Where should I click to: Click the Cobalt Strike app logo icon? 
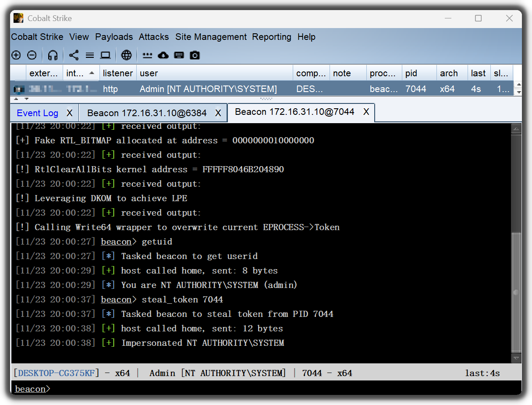pos(18,18)
